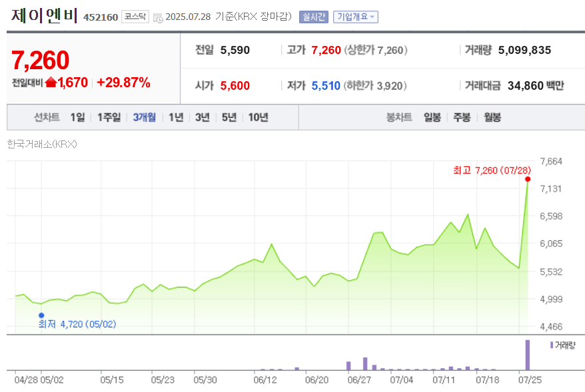The width and height of the screenshot is (585, 392).
Task: Switch to the 월봉 monthly candle chart
Action: click(x=492, y=117)
